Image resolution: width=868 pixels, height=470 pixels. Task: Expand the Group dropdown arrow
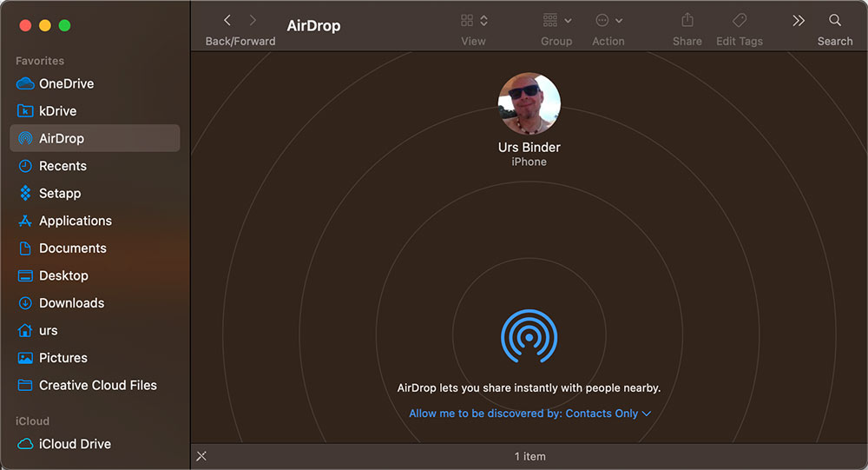pyautogui.click(x=568, y=21)
